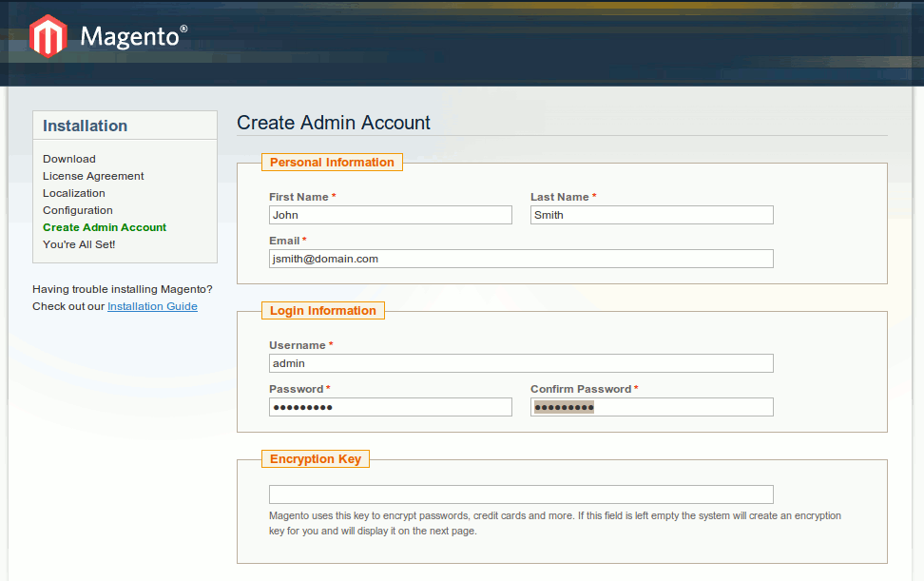
Task: Focus the First Name input field
Action: point(390,215)
